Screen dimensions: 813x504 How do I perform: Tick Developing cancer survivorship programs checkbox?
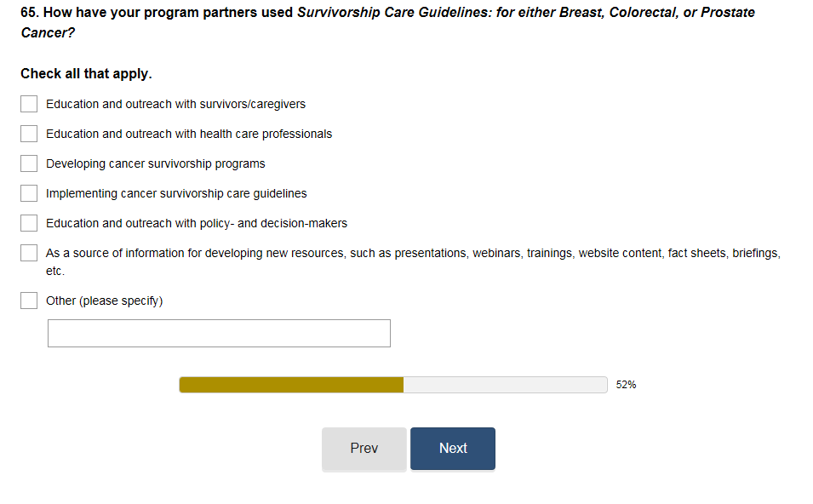(x=29, y=163)
